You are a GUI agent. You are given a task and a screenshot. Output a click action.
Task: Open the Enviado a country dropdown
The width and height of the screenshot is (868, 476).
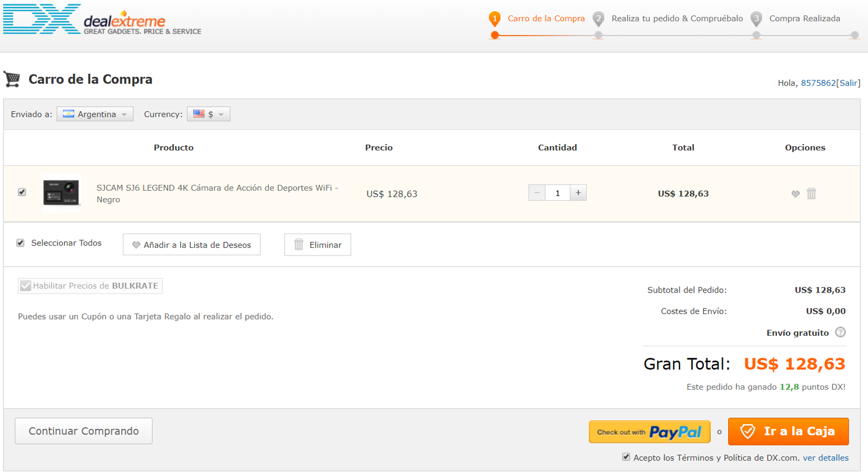point(95,114)
